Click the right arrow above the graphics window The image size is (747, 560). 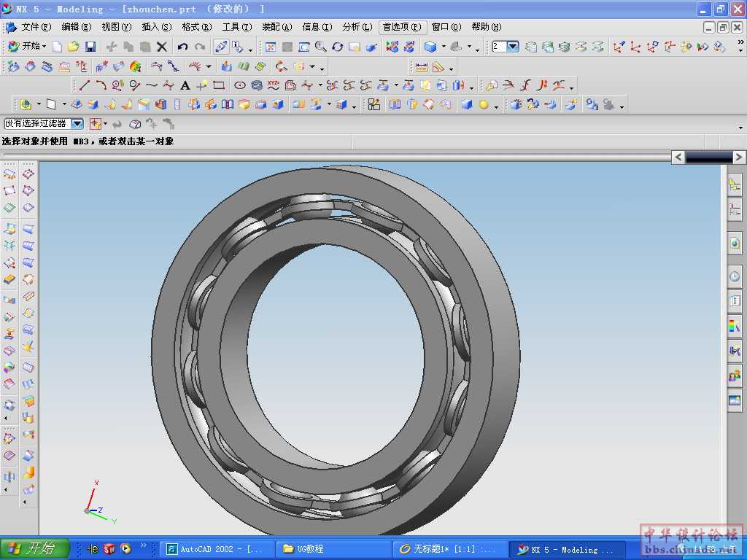pos(738,157)
